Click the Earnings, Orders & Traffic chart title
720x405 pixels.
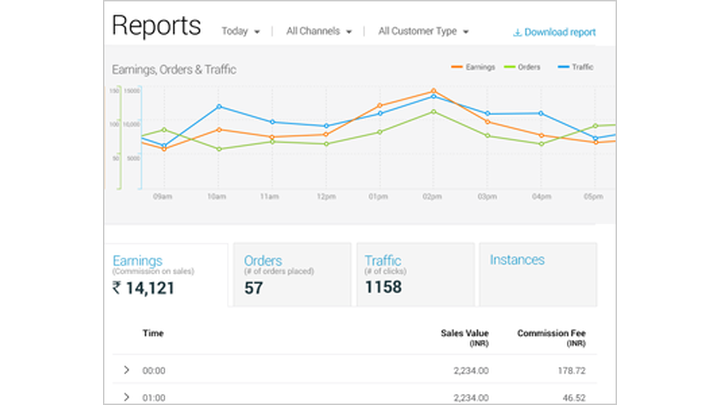174,70
